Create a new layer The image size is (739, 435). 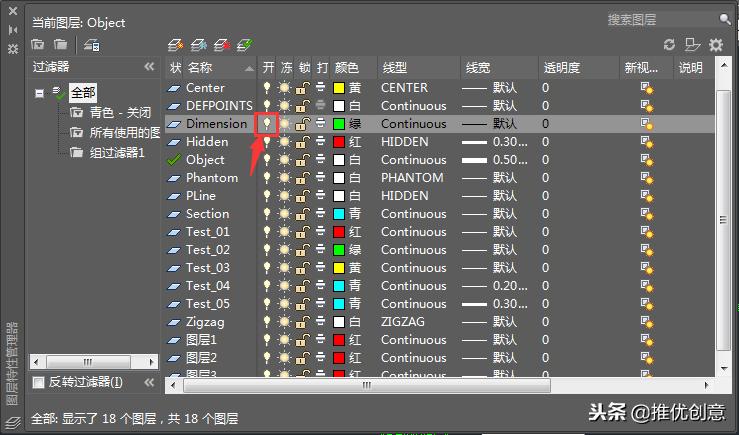(x=176, y=45)
